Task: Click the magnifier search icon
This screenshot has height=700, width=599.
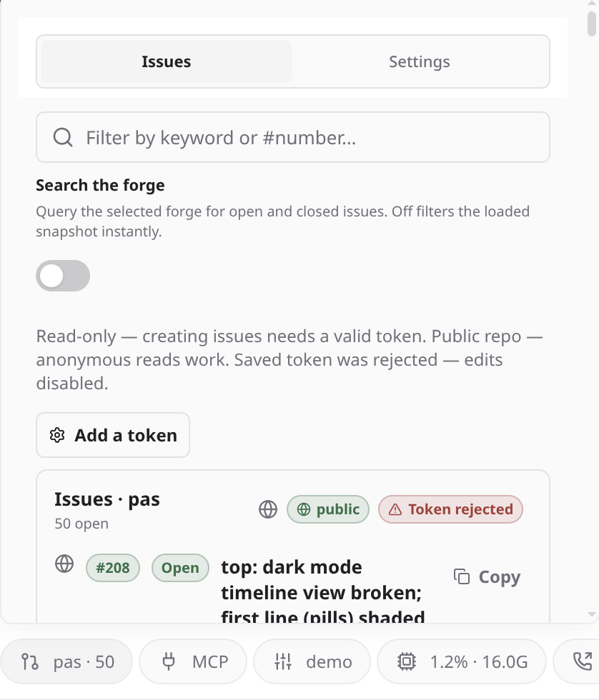Action: coord(63,137)
